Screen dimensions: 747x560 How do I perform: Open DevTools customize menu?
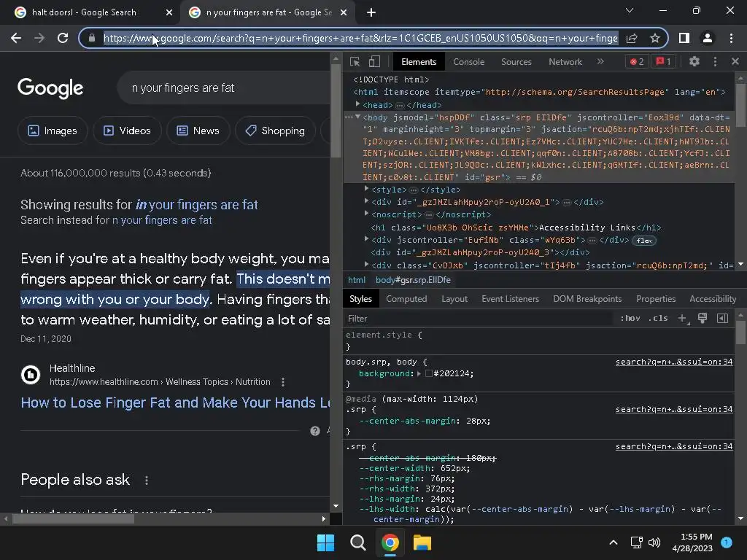click(x=715, y=61)
